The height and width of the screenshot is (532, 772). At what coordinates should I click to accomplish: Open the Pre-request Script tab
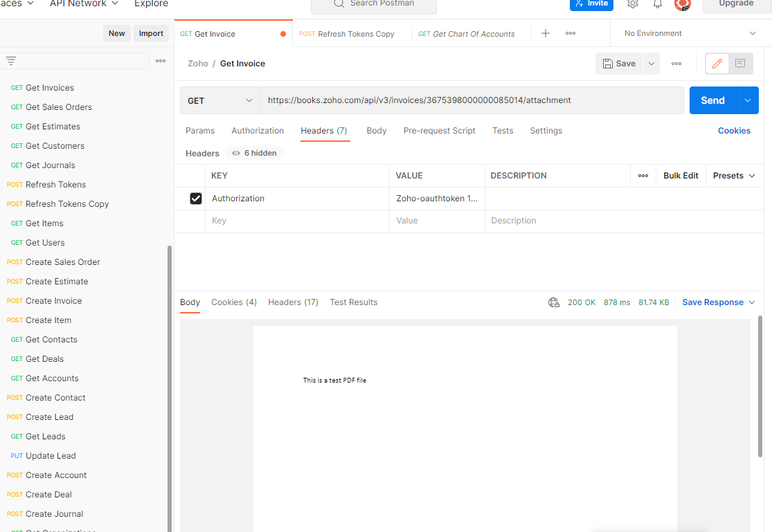439,131
